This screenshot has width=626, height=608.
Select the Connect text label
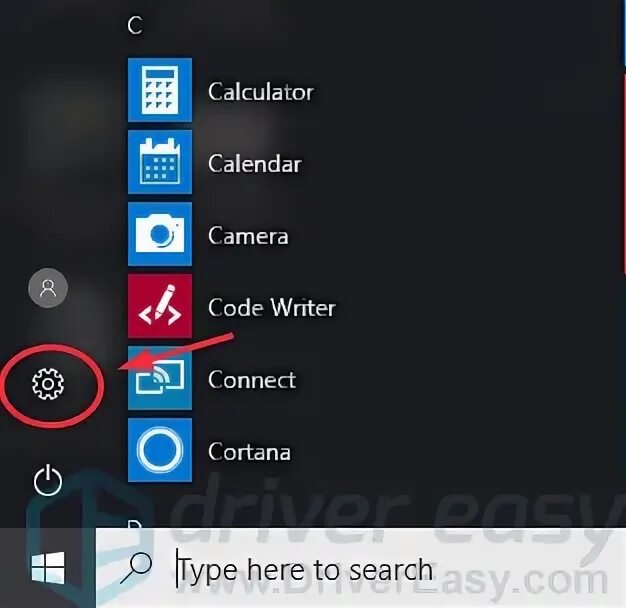pos(252,380)
